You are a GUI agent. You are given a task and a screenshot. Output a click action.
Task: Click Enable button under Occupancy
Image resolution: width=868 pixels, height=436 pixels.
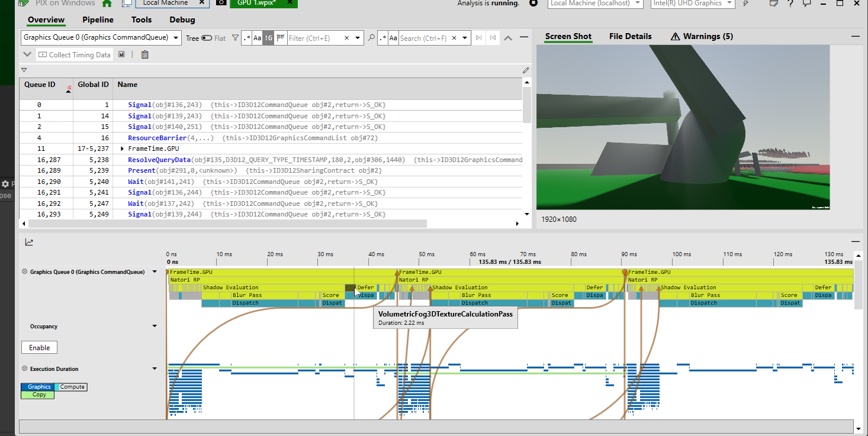click(x=40, y=347)
